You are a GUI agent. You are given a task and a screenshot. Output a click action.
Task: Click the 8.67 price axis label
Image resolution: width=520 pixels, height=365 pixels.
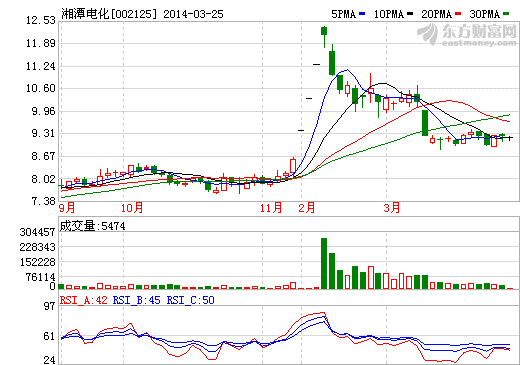43,156
